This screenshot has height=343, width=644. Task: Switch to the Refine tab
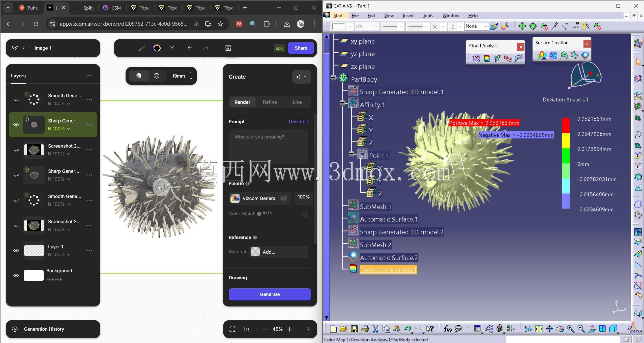point(270,102)
